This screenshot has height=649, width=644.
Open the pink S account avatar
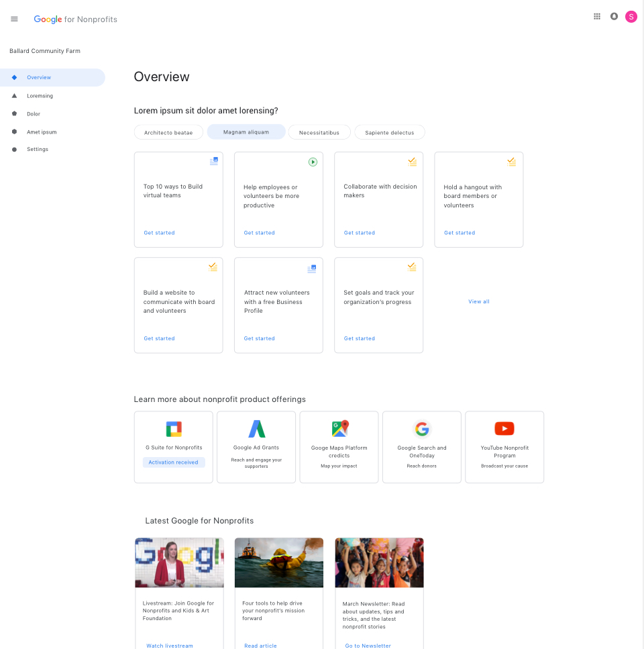631,17
